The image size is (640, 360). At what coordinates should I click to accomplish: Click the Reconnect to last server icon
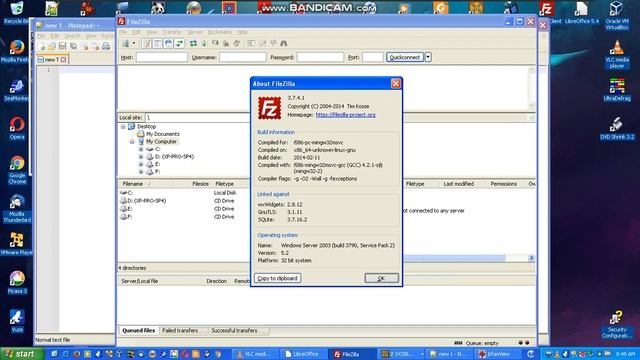click(x=236, y=43)
